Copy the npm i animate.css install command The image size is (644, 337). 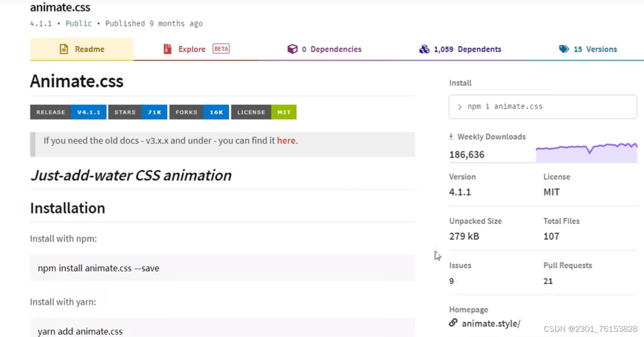click(543, 107)
